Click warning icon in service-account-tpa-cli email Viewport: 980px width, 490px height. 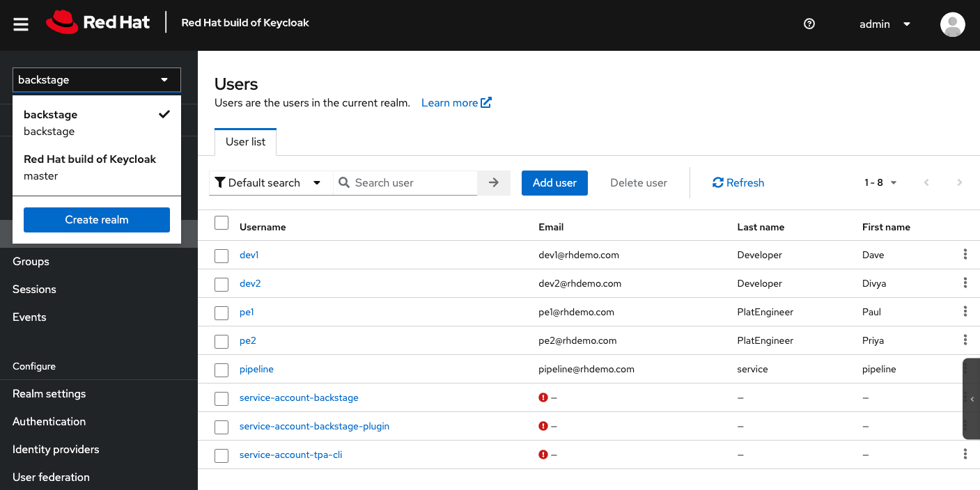pos(543,455)
